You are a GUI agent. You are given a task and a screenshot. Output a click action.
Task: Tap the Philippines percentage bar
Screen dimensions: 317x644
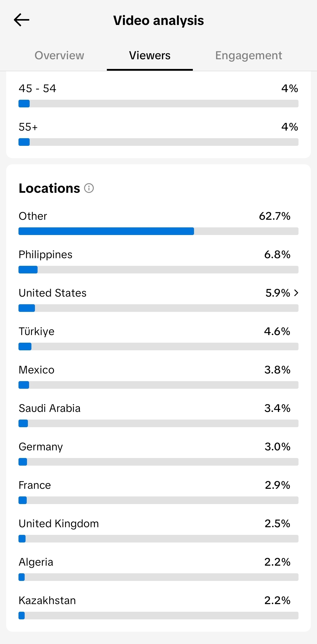[158, 270]
